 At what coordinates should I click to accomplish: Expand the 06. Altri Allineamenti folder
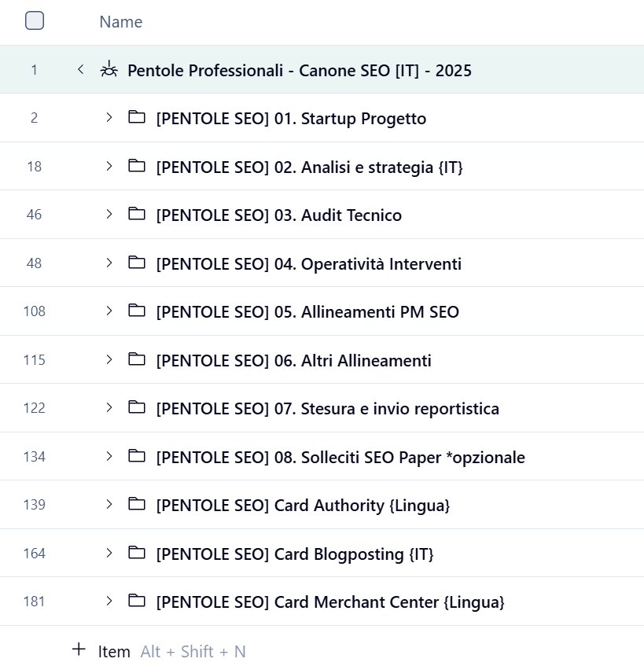coord(109,360)
